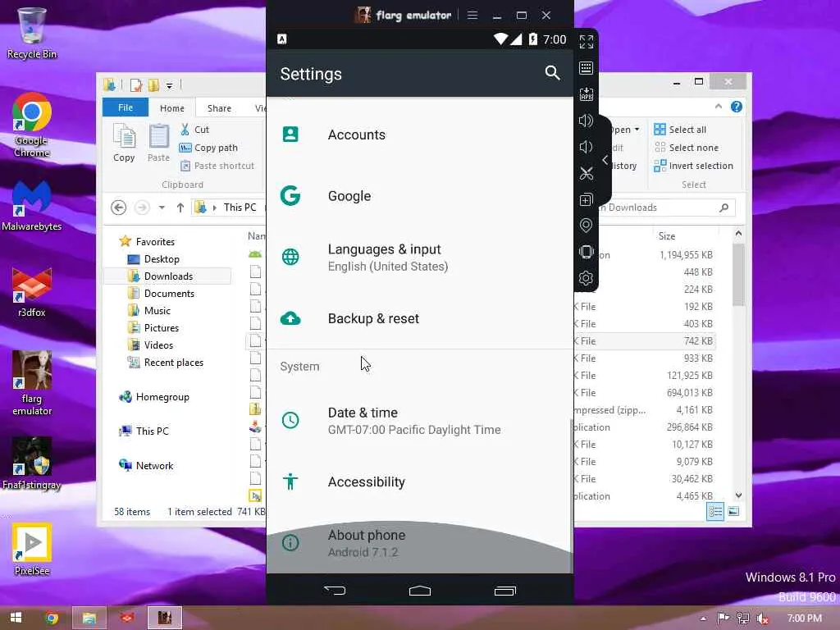Open Malwarebytes desktop shortcut
Screen dimensions: 840x630
pos(32,206)
